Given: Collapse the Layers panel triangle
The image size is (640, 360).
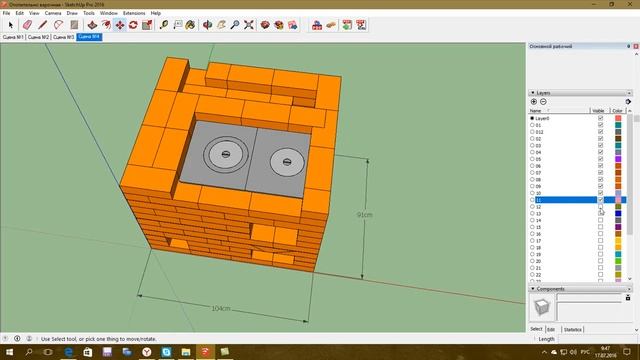Looking at the screenshot, I should 533,93.
